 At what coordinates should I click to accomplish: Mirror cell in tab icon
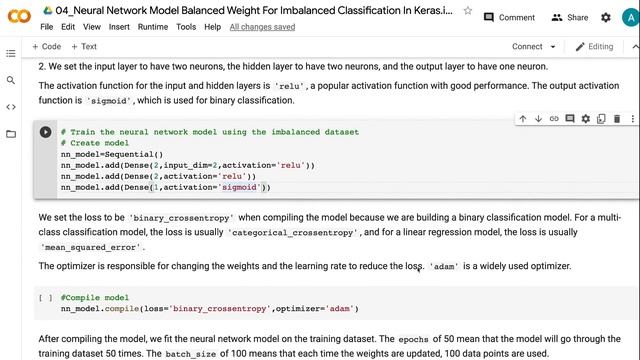(601, 119)
